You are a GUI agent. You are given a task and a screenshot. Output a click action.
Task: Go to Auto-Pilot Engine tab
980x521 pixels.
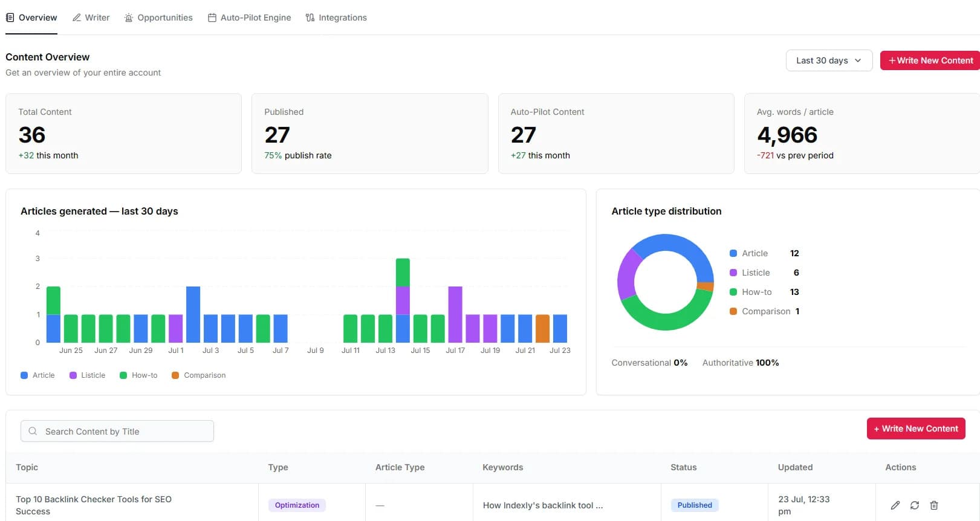click(x=249, y=18)
